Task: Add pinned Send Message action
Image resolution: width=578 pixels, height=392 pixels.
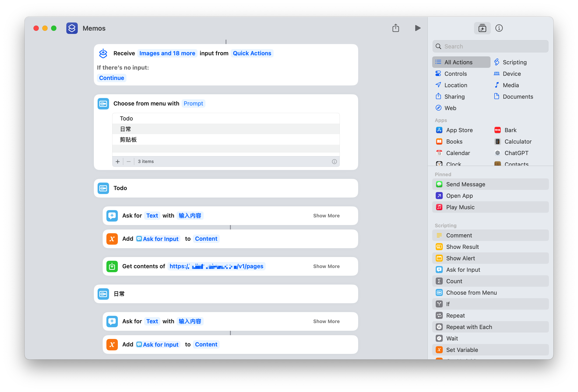Action: pos(490,184)
